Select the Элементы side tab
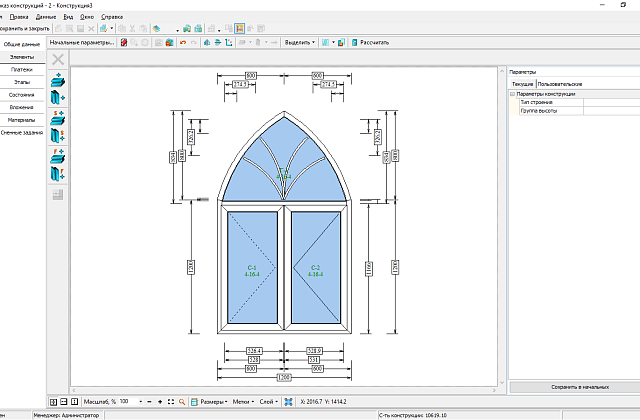The width and height of the screenshot is (640, 420). [x=22, y=57]
